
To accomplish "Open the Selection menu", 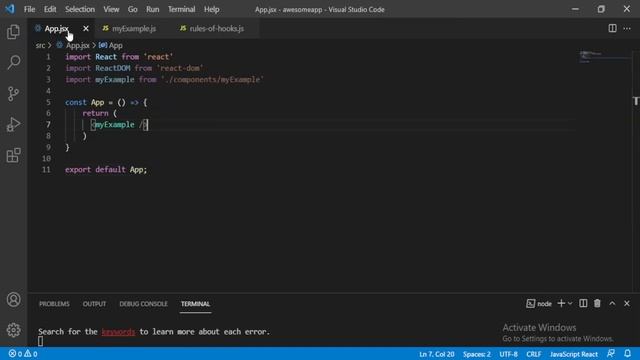I will [x=80, y=9].
